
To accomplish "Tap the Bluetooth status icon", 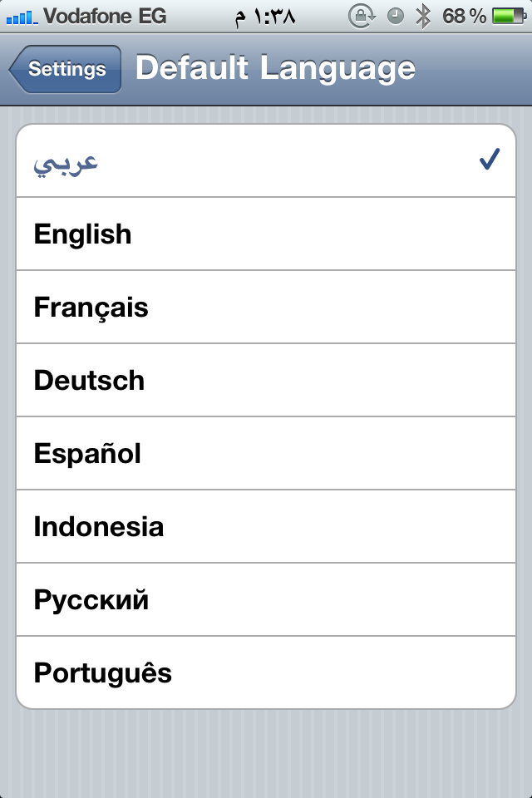I will click(422, 16).
